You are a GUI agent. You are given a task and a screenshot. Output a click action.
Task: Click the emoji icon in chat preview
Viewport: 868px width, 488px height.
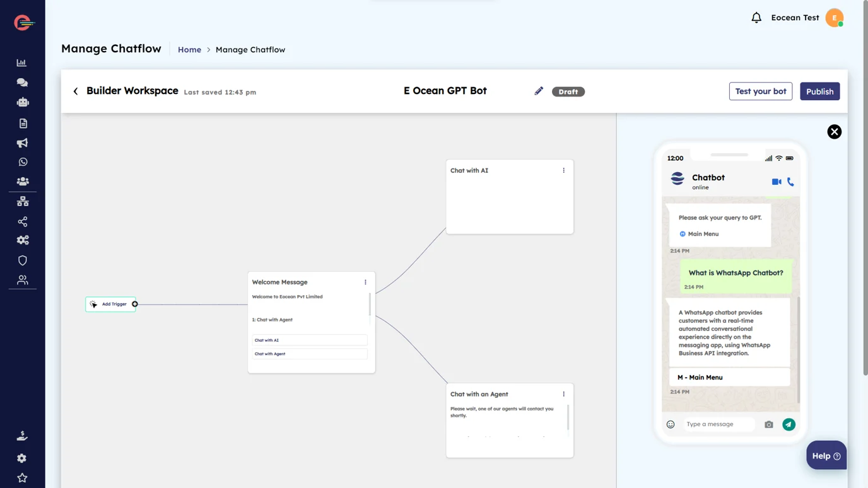pyautogui.click(x=671, y=424)
